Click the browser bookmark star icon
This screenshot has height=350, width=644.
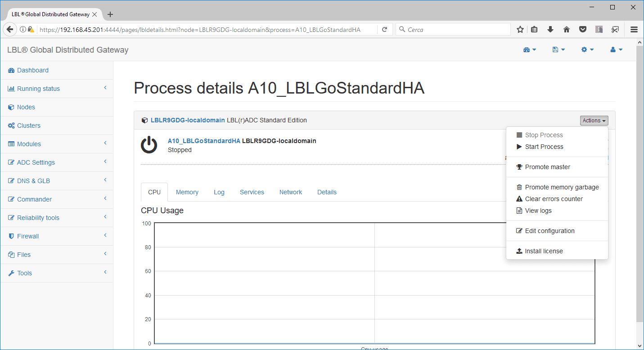[x=520, y=30]
